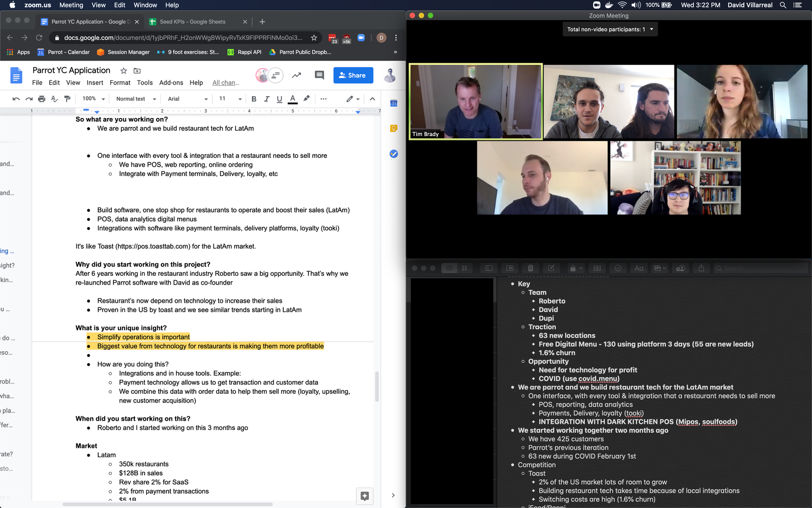812x508 pixels.
Task: Create a new note with compose icon
Action: point(551,268)
